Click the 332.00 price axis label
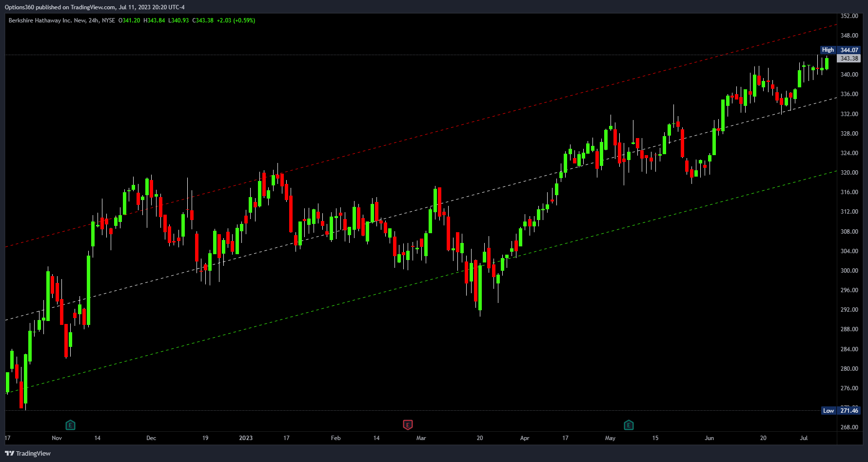Screen dimensions: 868x462 pyautogui.click(x=849, y=114)
